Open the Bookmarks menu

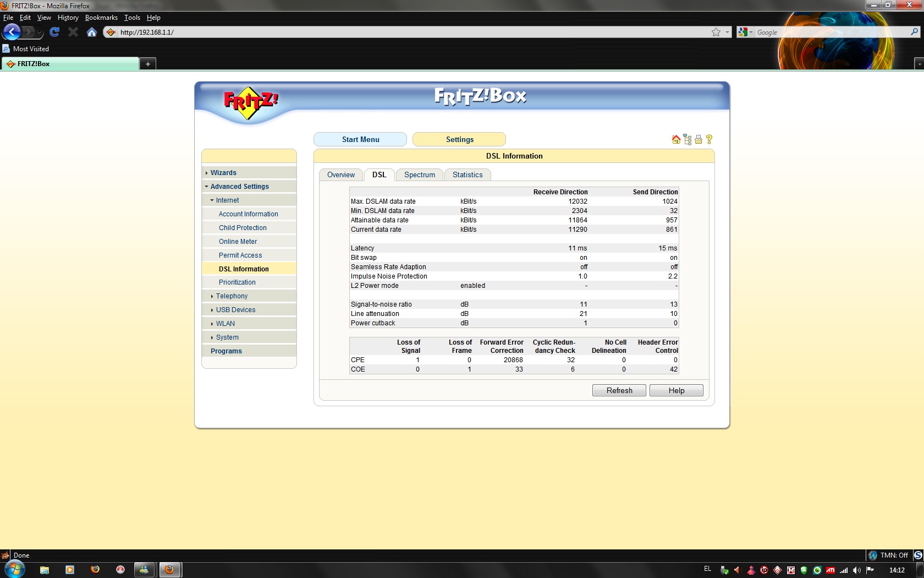point(101,18)
